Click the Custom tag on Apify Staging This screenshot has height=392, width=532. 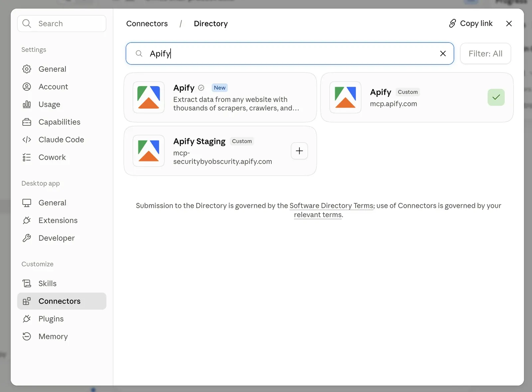tap(242, 141)
